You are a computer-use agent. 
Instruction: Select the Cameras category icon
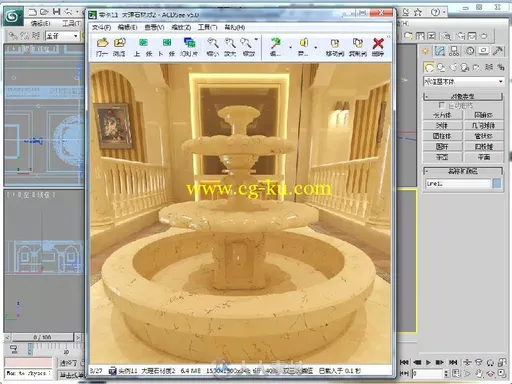[465, 67]
